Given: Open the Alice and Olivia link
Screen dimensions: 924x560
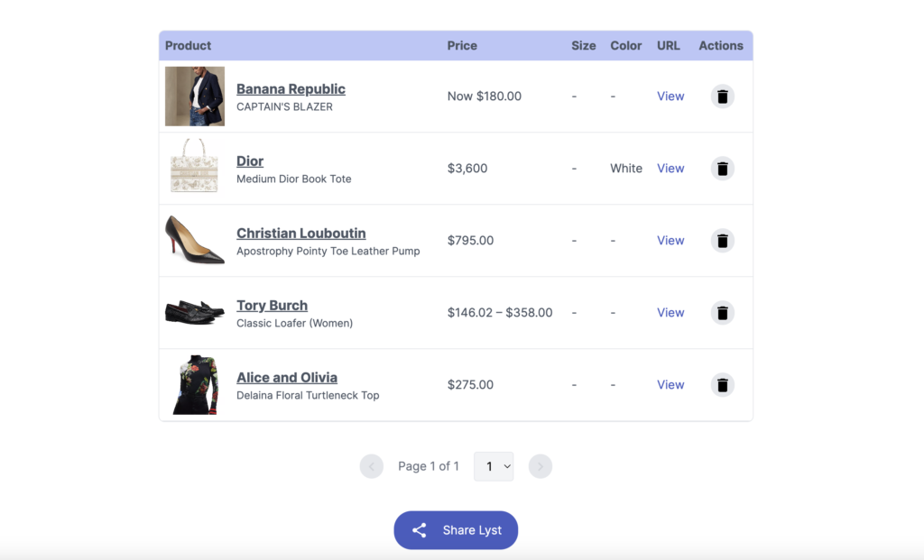Looking at the screenshot, I should (286, 377).
